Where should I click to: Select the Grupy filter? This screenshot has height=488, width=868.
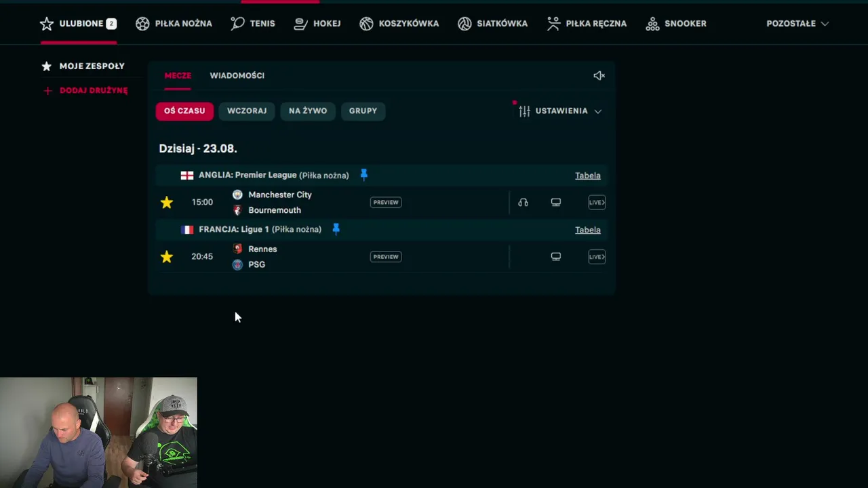click(x=363, y=111)
